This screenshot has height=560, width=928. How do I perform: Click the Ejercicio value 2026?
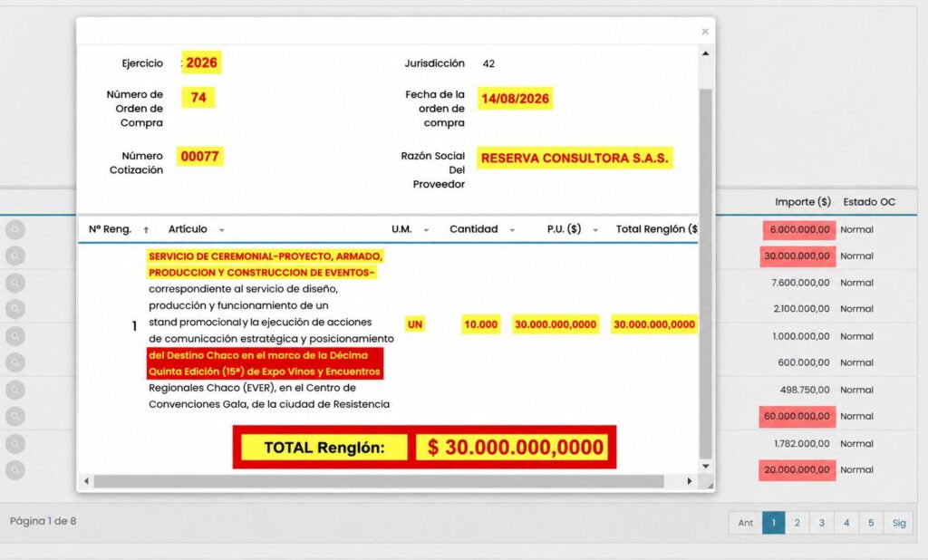201,63
